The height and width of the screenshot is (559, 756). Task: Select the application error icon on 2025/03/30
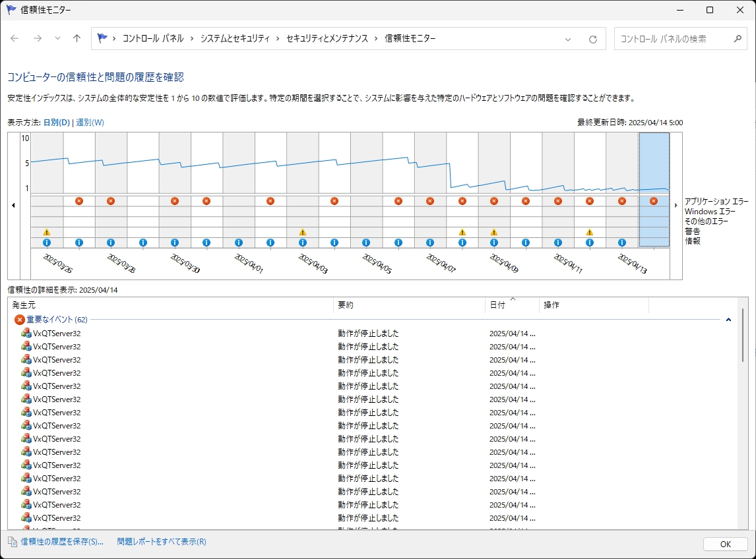pyautogui.click(x=175, y=201)
